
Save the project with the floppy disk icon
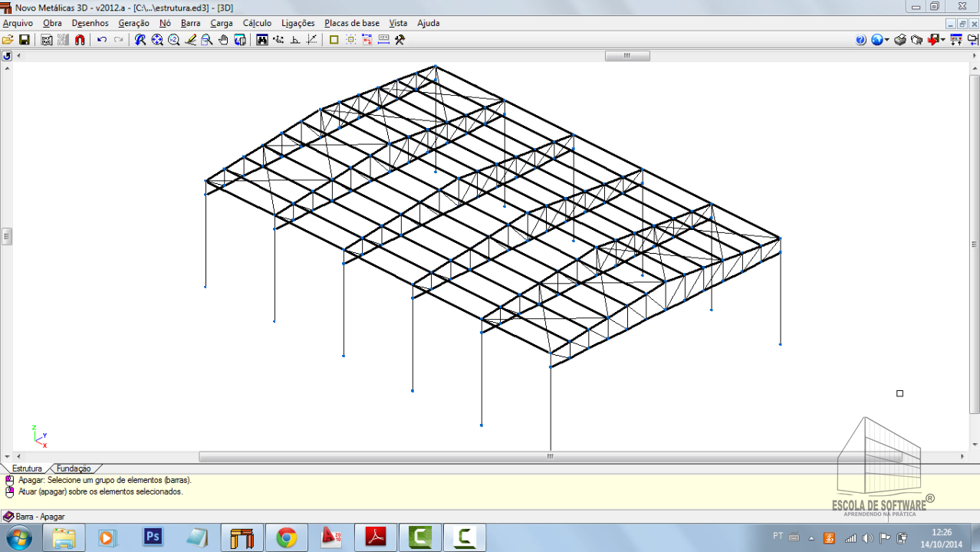[x=25, y=40]
